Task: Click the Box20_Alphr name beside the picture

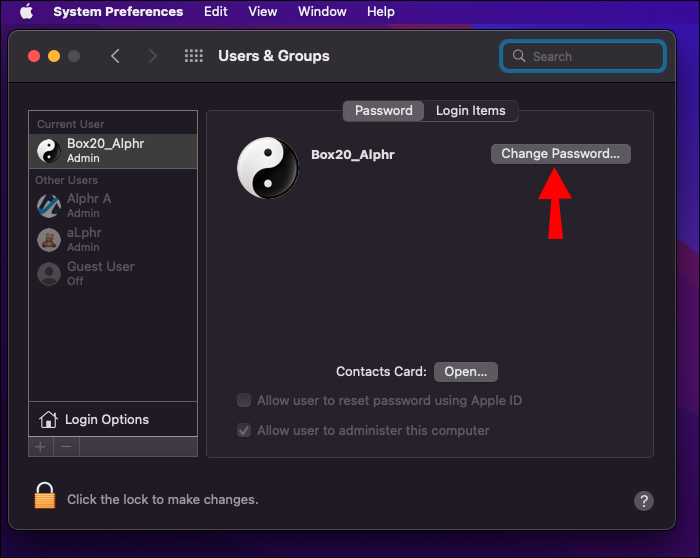Action: click(x=353, y=155)
